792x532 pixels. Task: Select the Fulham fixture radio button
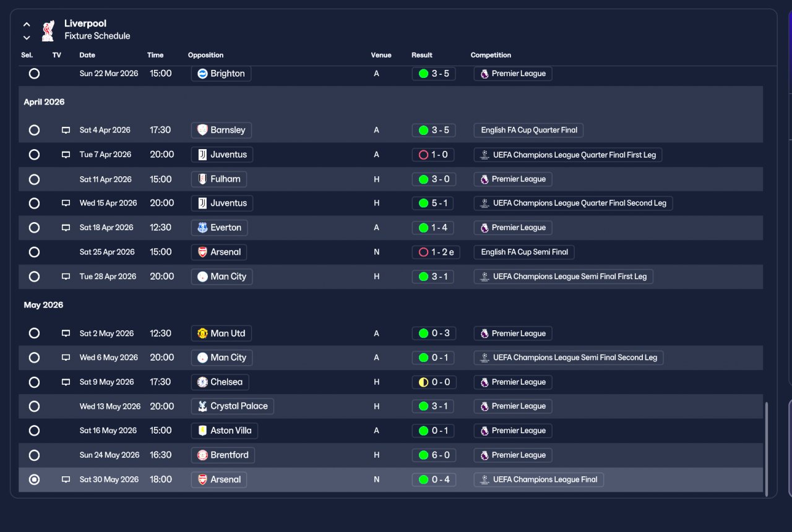point(34,179)
